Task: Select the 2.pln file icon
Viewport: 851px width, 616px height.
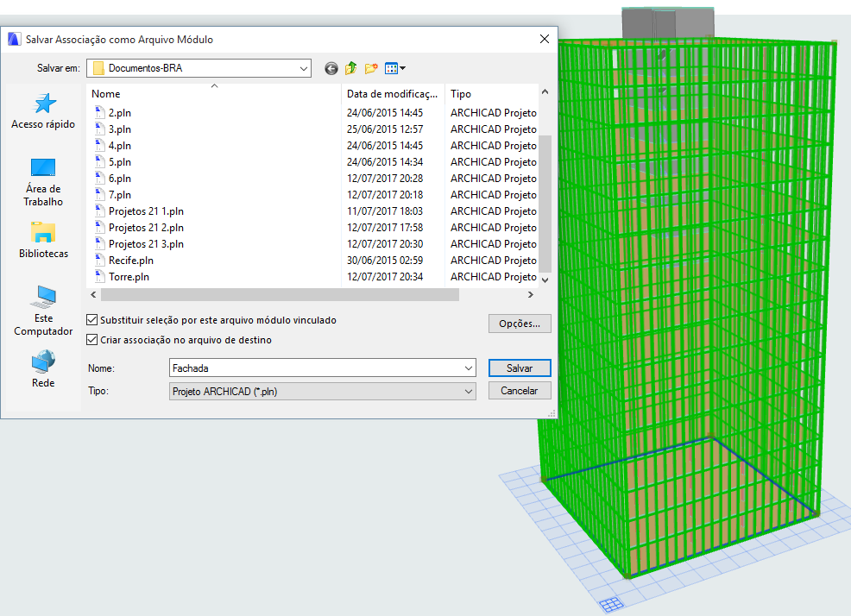Action: pos(99,113)
